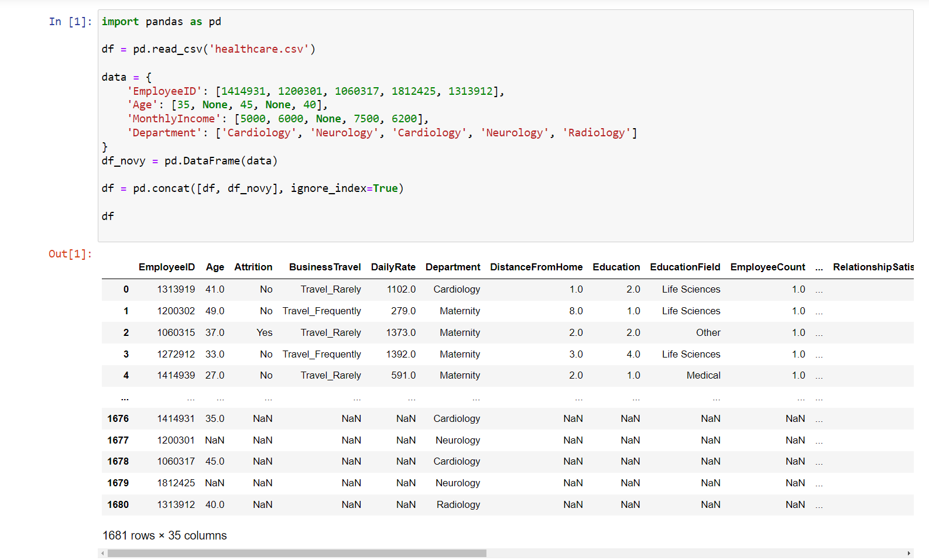Click the EmployeeID column header
Viewport: 929px width, 560px height.
point(167,267)
